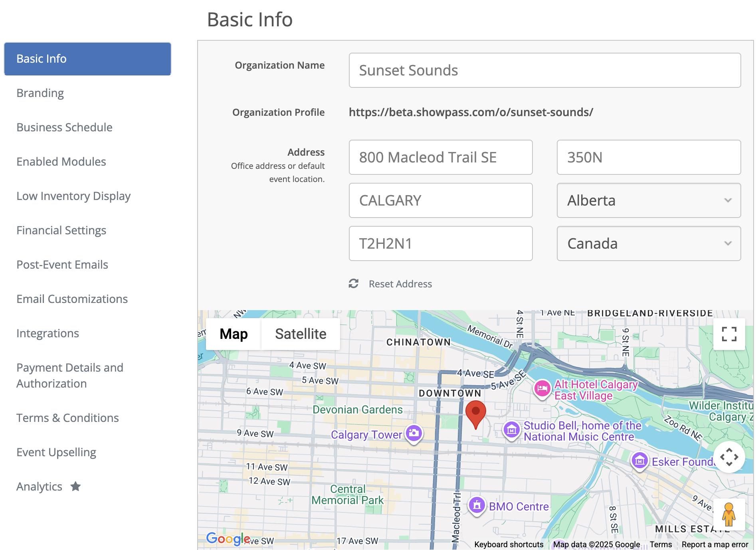Image resolution: width=756 pixels, height=550 pixels.
Task: Click the Street View pegman icon
Action: 729,514
